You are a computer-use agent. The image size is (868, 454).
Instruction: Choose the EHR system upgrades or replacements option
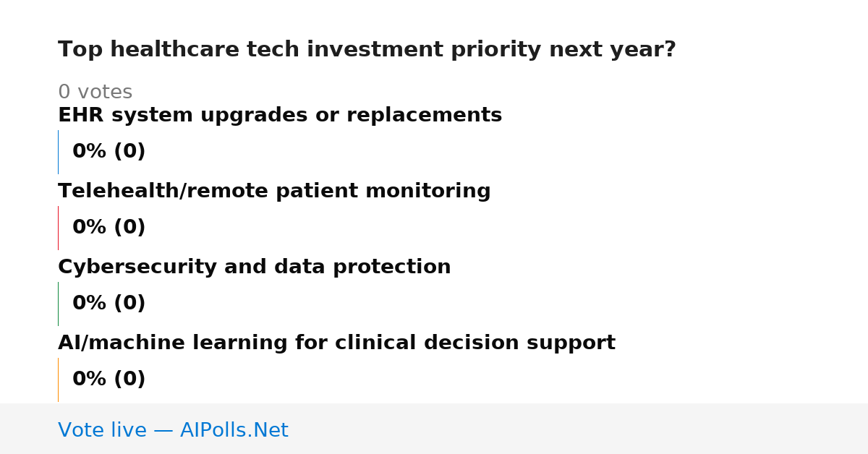pyautogui.click(x=280, y=116)
